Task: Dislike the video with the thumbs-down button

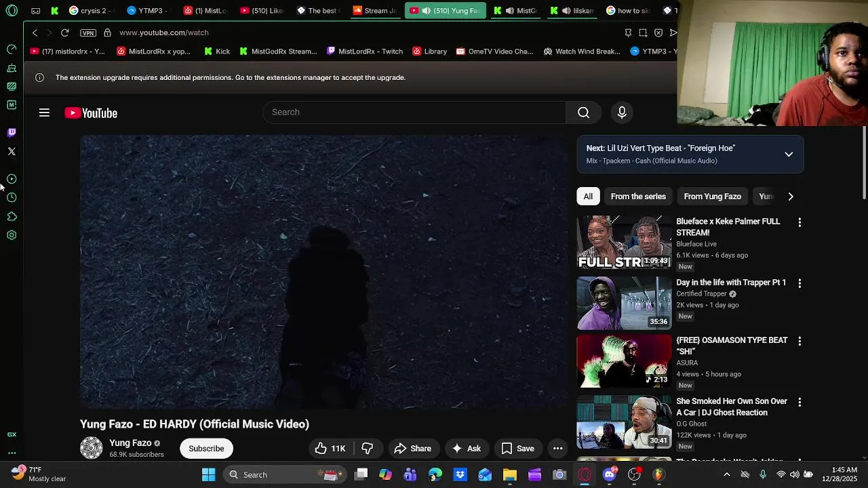Action: pyautogui.click(x=367, y=448)
